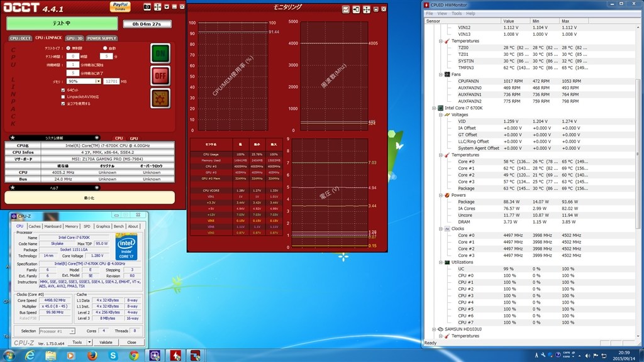Open Windows Explorer folder on the taskbar

point(50,356)
